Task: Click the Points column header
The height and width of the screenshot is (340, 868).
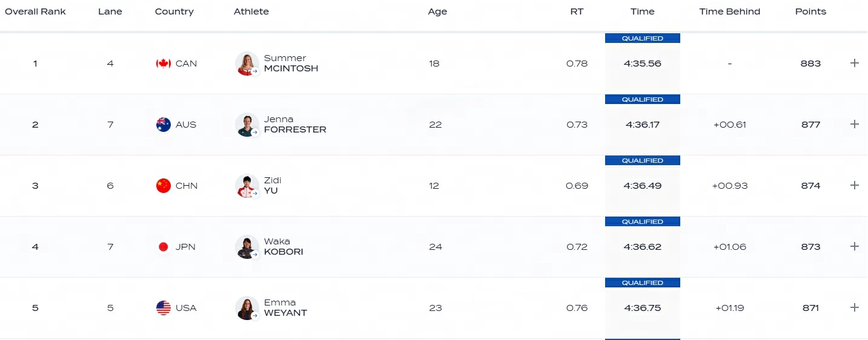Action: click(x=810, y=11)
